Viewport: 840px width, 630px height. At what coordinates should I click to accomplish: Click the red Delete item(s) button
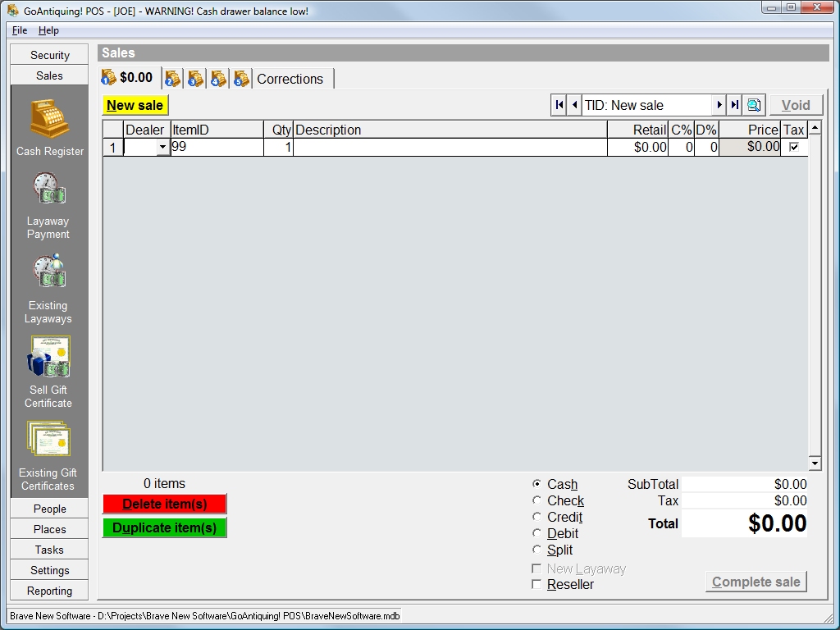point(164,504)
